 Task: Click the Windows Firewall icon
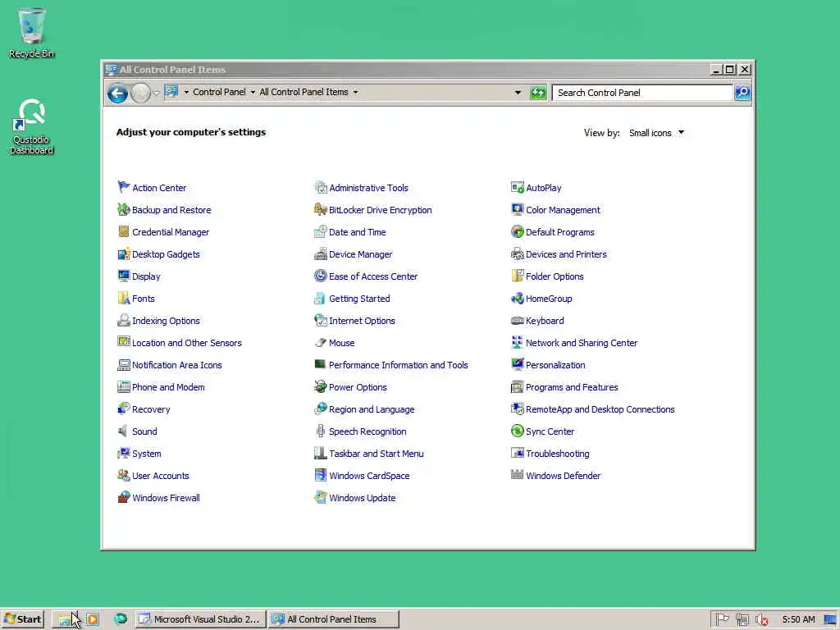[124, 497]
